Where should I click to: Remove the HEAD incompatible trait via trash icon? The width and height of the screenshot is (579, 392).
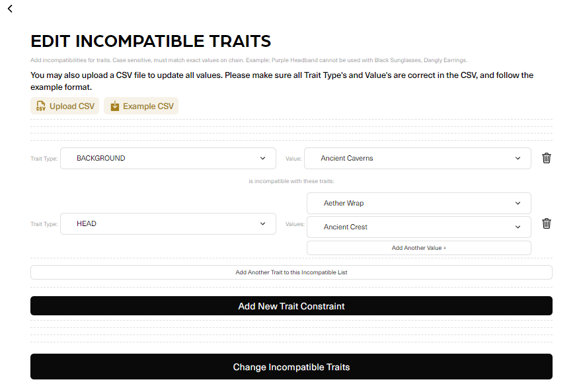pyautogui.click(x=547, y=223)
